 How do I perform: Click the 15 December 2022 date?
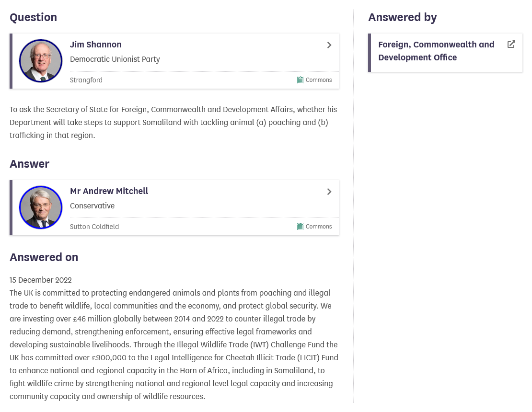point(41,280)
